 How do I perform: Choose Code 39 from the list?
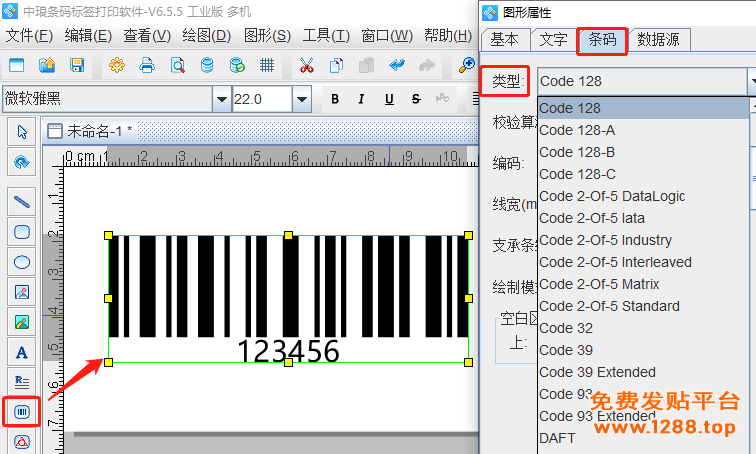(x=644, y=350)
